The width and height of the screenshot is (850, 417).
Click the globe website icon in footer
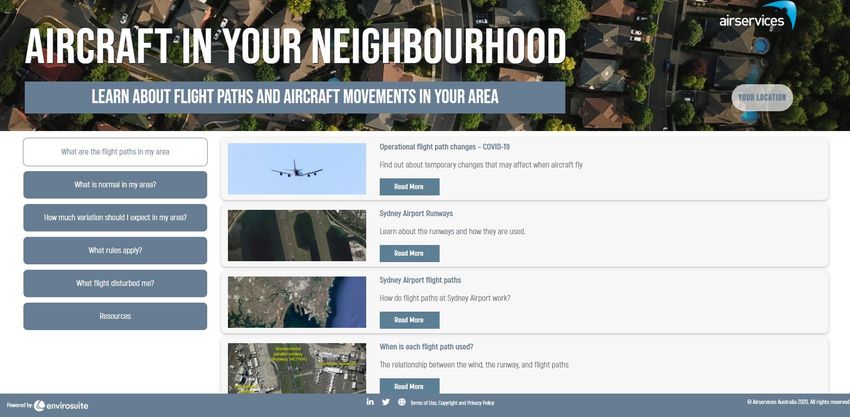click(x=402, y=402)
